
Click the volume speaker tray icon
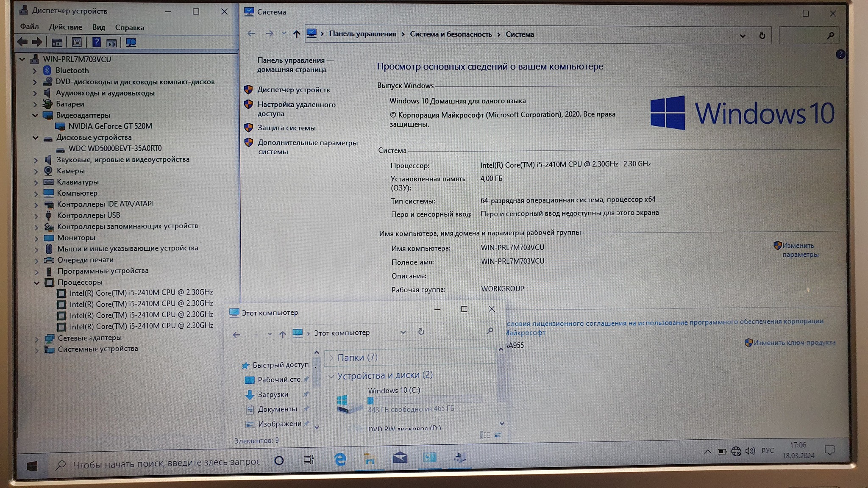pyautogui.click(x=750, y=451)
